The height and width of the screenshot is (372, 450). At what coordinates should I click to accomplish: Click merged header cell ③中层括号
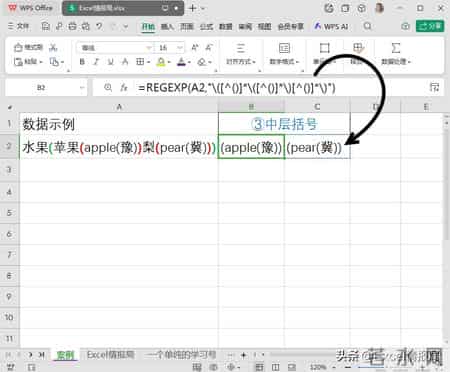click(x=284, y=124)
